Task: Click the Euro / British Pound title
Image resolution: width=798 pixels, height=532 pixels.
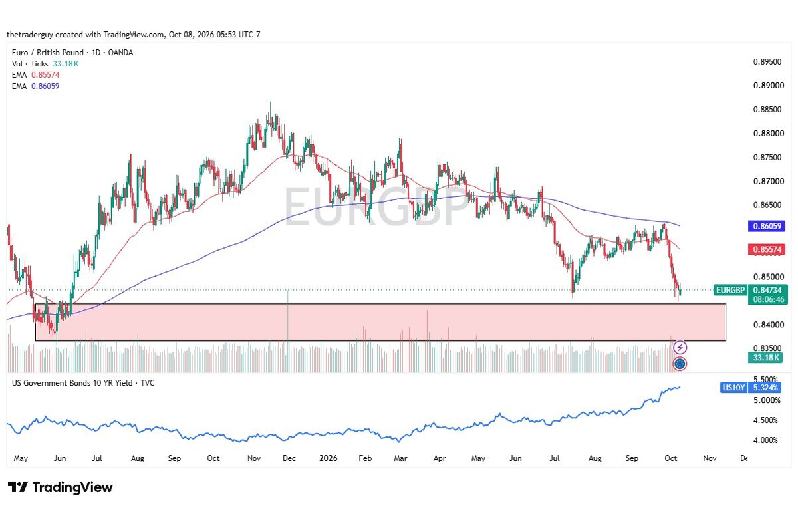Action: [x=72, y=53]
